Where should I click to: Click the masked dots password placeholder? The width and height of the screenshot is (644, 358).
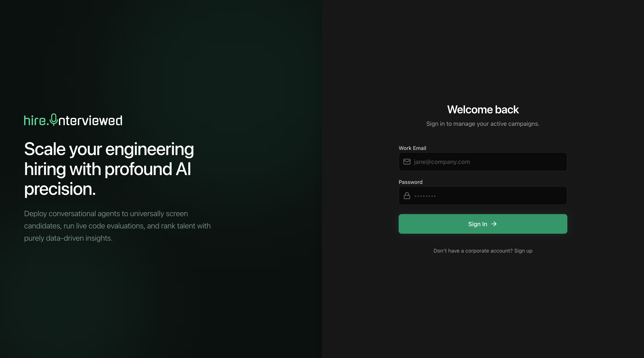click(x=425, y=196)
